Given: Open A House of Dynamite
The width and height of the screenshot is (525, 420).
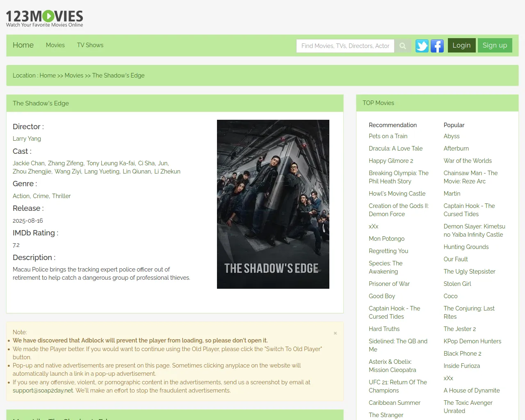Looking at the screenshot, I should tap(472, 390).
